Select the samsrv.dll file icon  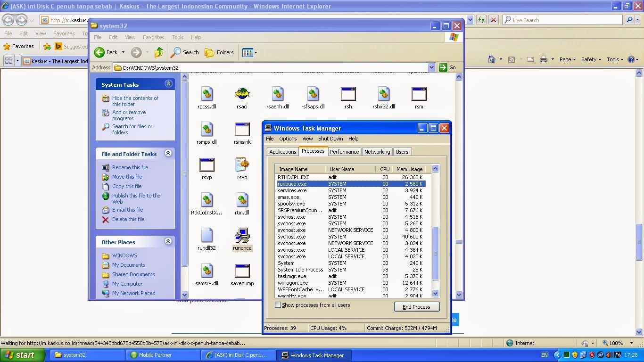click(207, 271)
